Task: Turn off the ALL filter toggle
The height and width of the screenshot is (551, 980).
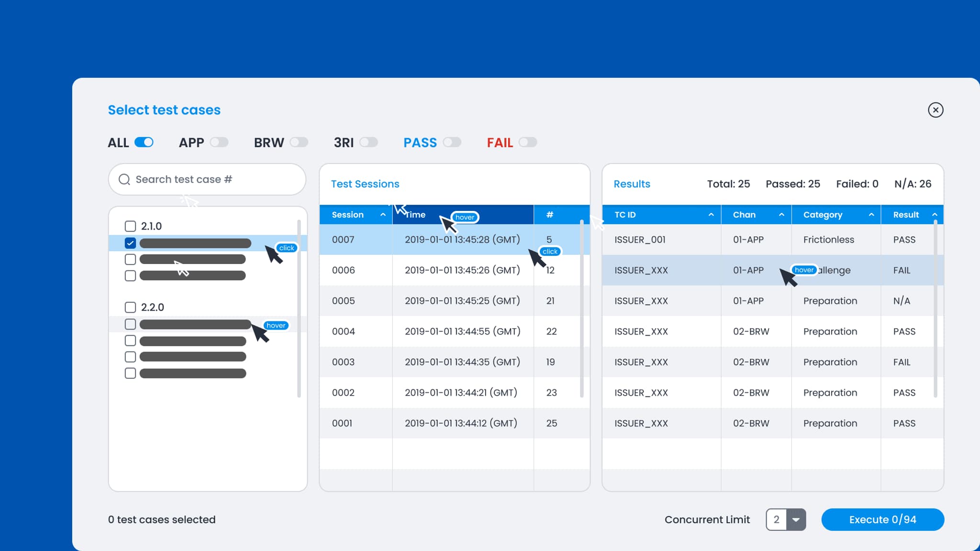Action: (x=144, y=143)
